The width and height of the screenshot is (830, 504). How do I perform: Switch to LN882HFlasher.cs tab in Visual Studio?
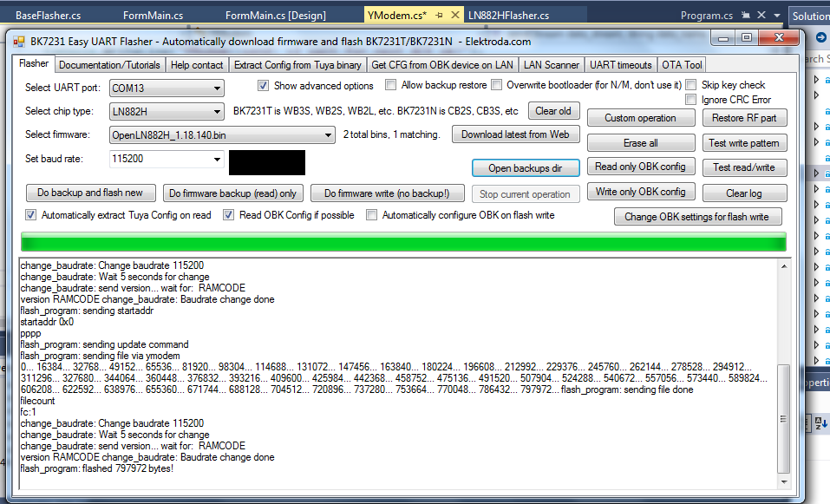click(509, 16)
